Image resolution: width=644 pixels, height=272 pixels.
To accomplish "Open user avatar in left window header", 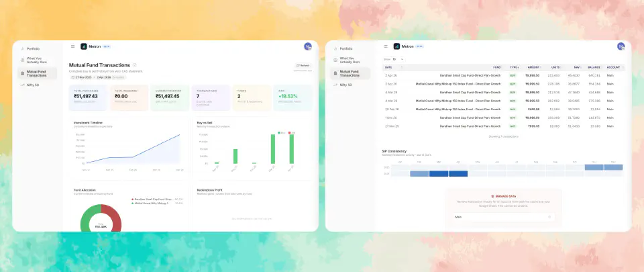I will point(307,46).
